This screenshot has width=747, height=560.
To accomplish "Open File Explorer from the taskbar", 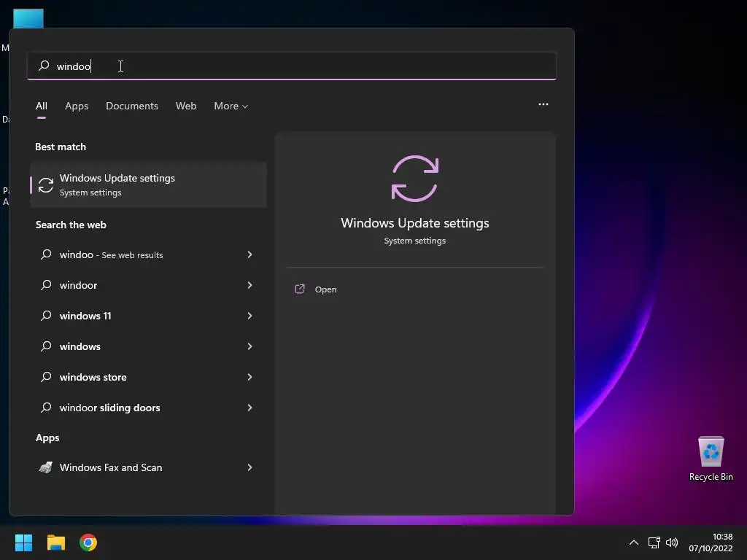I will click(x=55, y=542).
